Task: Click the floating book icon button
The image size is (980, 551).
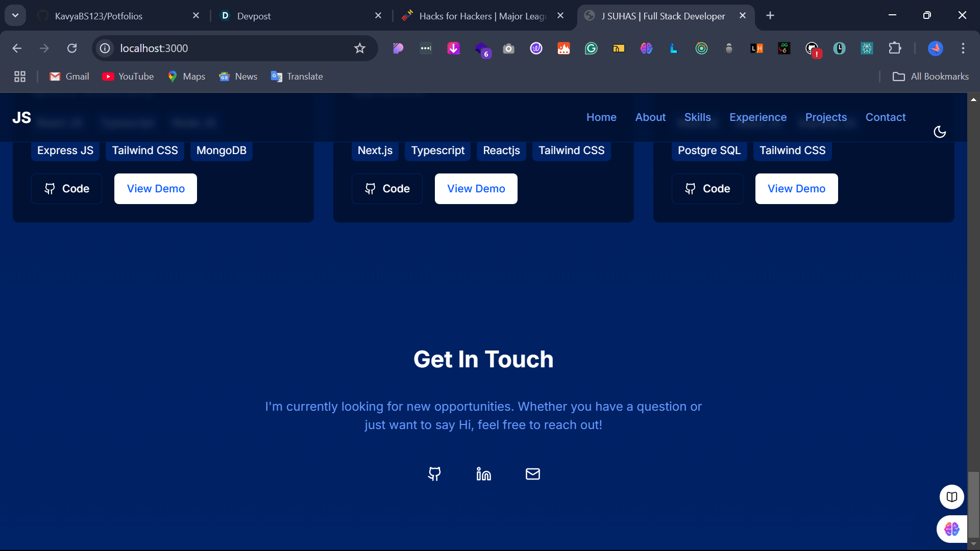Action: pyautogui.click(x=951, y=496)
